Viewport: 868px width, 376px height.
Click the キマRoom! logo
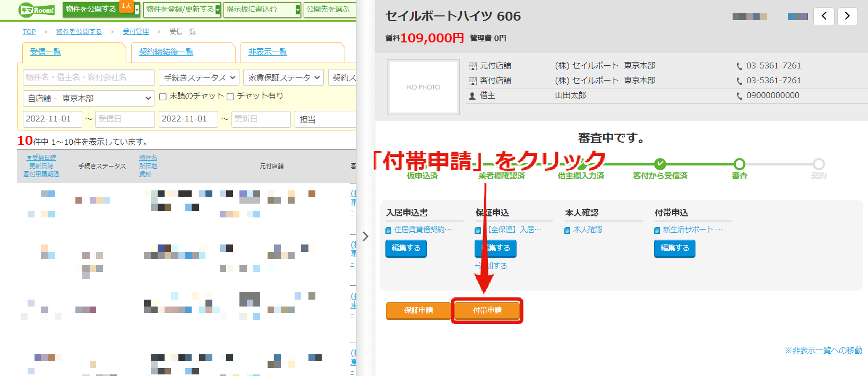click(37, 10)
